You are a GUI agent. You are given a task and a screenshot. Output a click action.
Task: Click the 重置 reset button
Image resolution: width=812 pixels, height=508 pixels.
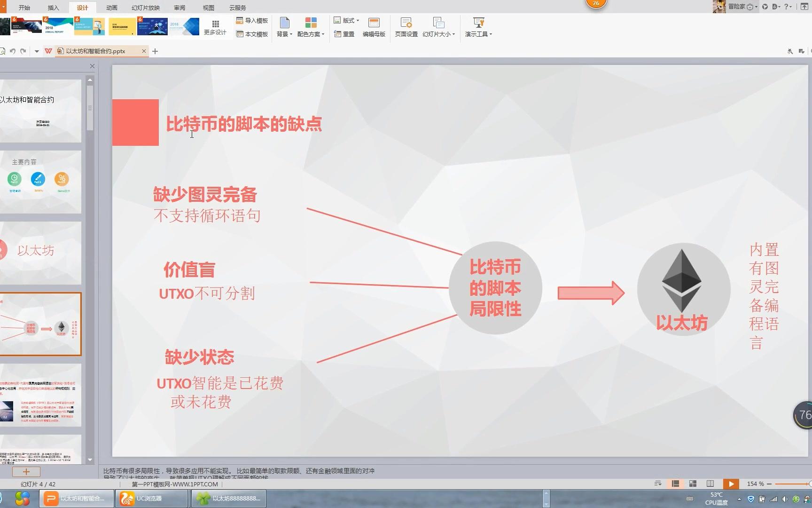tap(344, 34)
